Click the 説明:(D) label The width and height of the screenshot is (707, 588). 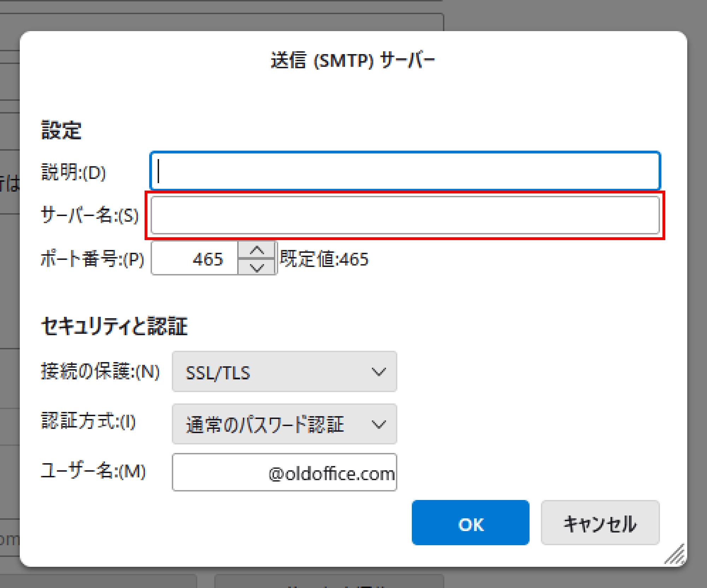pos(74,172)
